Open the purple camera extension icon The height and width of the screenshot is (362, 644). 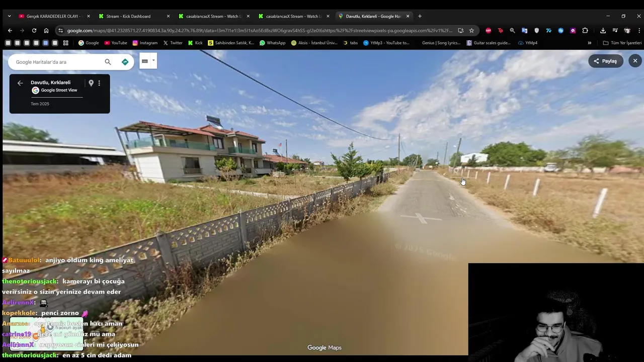click(x=573, y=30)
